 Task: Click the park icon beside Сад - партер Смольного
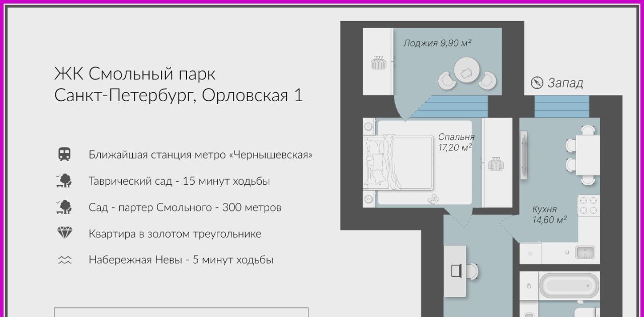pyautogui.click(x=64, y=207)
